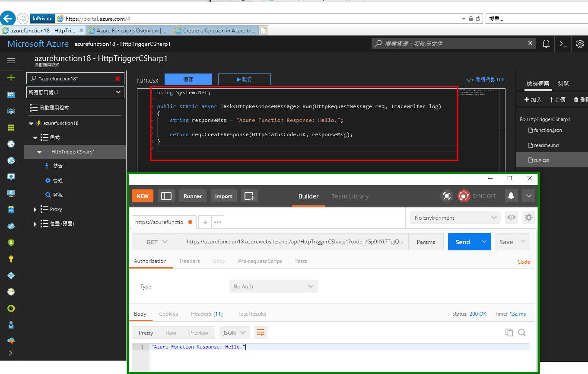Select the SQL databases icon in Azure sidebar

[12, 210]
